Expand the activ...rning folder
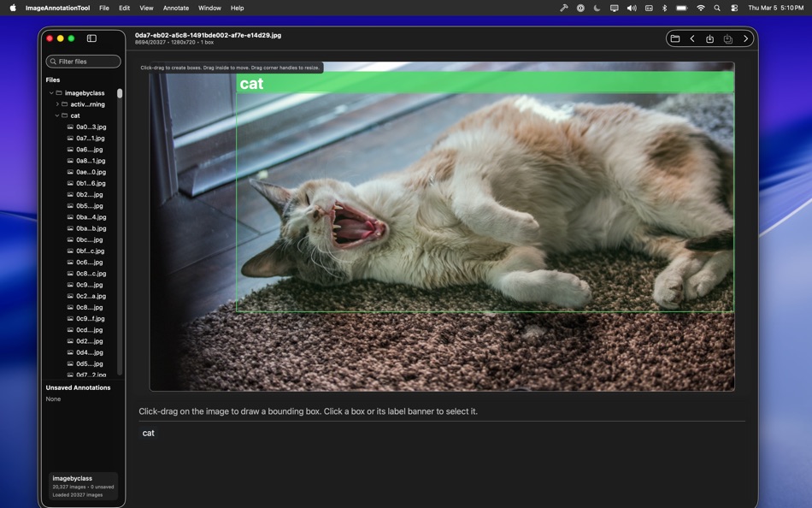The width and height of the screenshot is (812, 508). pyautogui.click(x=56, y=103)
